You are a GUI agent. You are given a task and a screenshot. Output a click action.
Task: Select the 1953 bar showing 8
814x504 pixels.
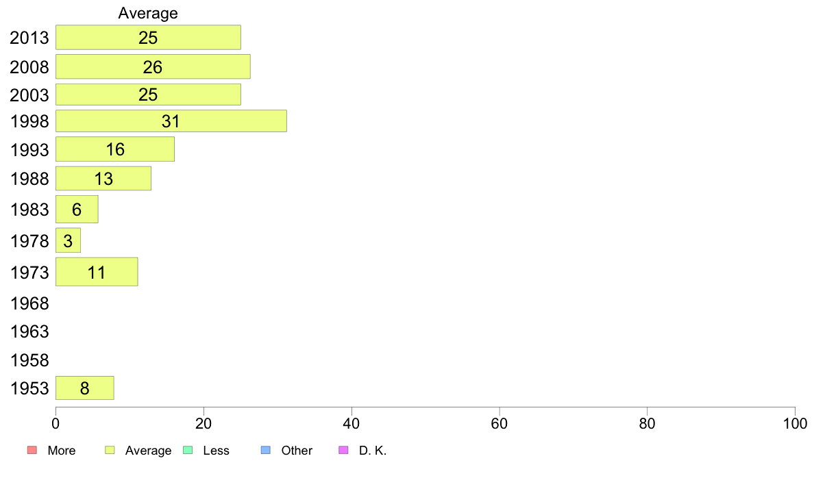[x=84, y=388]
